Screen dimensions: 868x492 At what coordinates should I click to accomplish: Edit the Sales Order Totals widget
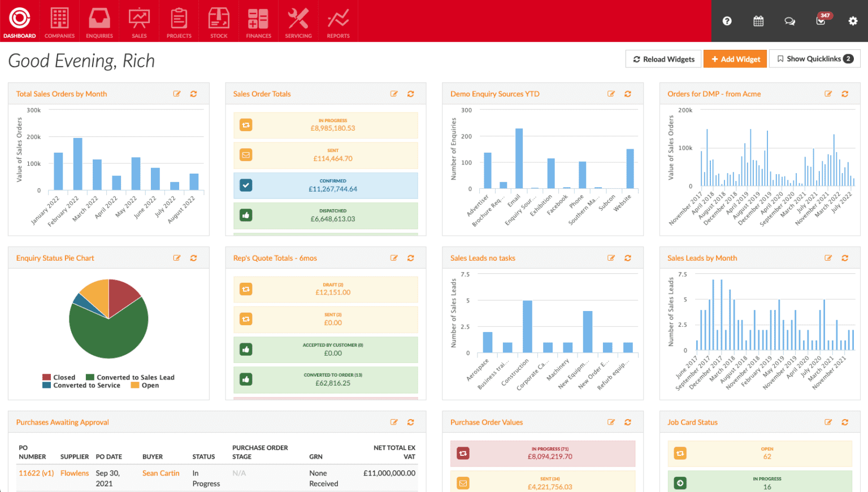click(394, 93)
